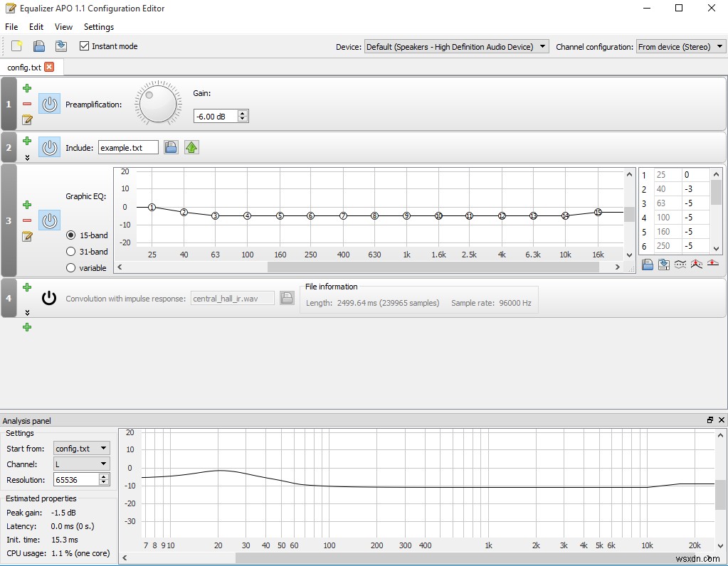Open the Settings menu

pyautogui.click(x=99, y=27)
